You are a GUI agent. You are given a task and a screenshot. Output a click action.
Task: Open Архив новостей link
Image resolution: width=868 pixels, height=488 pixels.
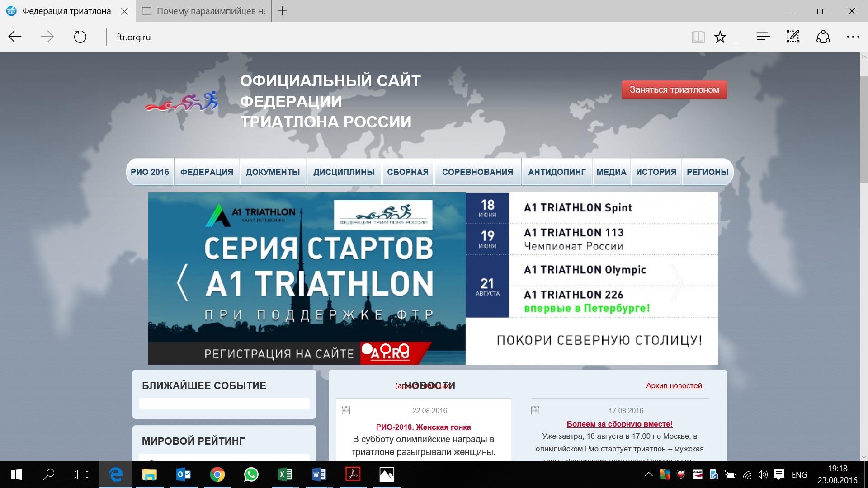click(674, 385)
